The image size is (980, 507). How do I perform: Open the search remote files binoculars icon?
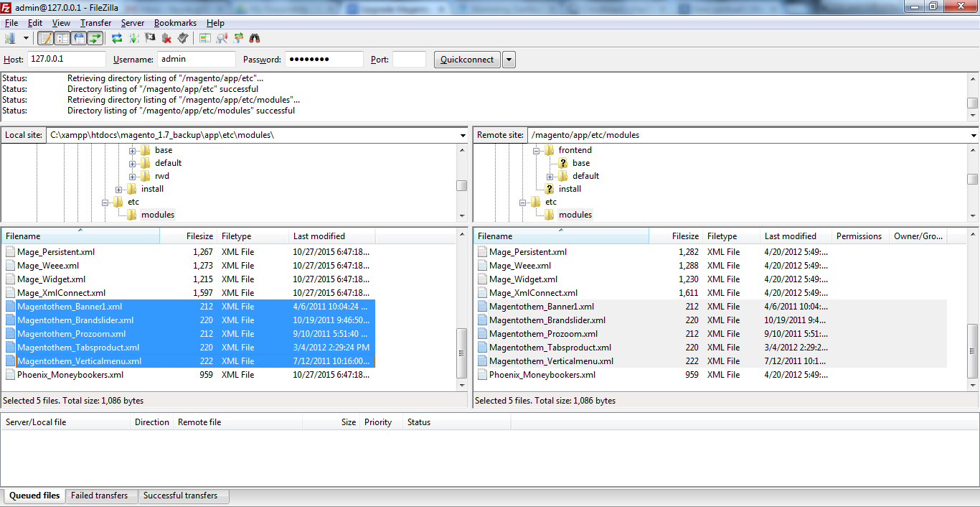click(255, 38)
